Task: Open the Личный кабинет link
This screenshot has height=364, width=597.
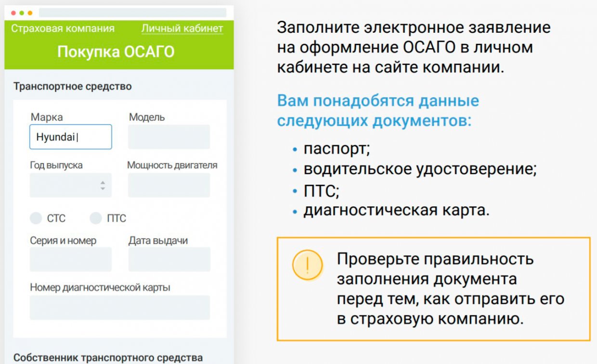Action: 182,28
